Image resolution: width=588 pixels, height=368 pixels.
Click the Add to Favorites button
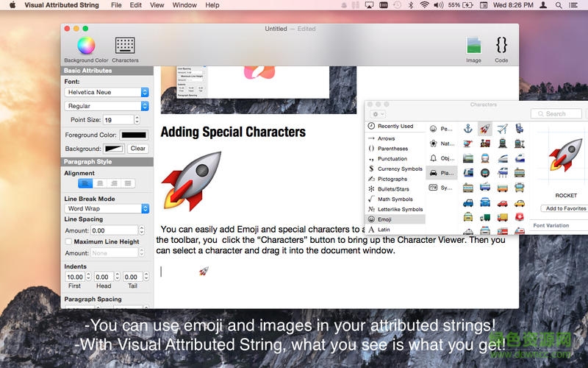coord(564,208)
